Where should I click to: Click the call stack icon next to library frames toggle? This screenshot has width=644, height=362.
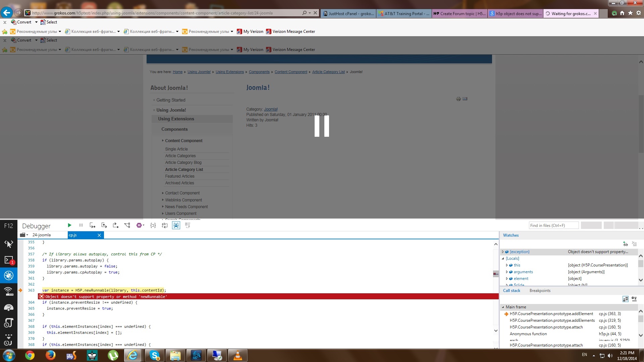pyautogui.click(x=634, y=299)
